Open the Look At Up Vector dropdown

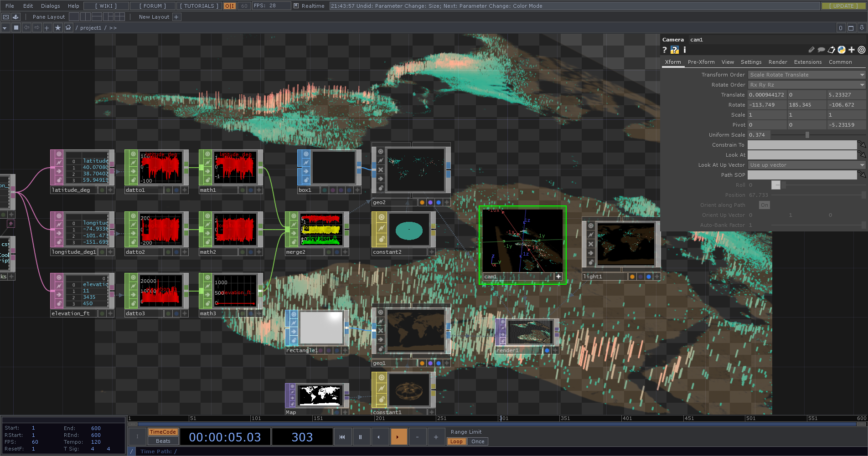pos(806,165)
